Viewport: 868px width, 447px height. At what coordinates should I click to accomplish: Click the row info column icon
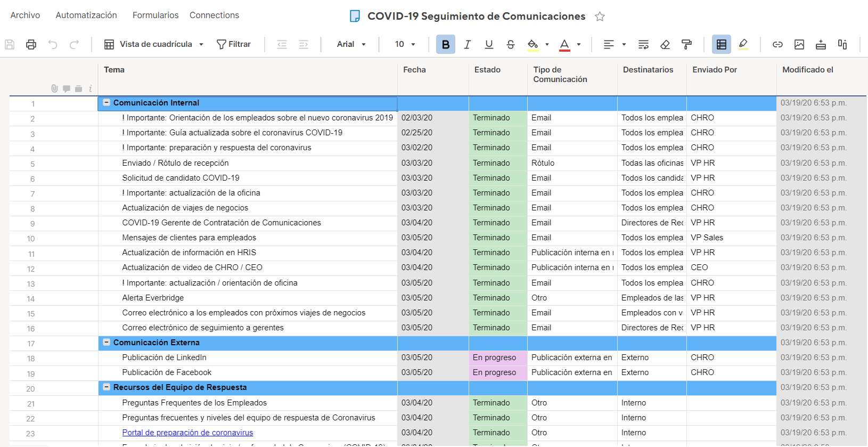coord(91,88)
